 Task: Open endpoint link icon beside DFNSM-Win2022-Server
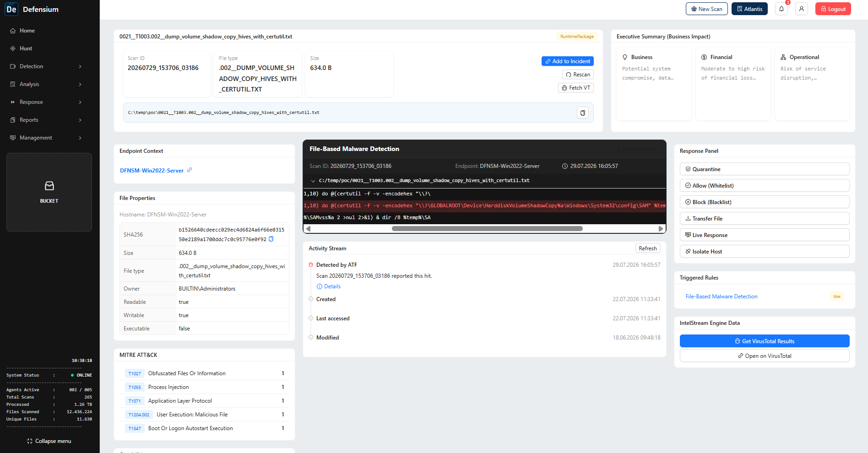click(190, 170)
